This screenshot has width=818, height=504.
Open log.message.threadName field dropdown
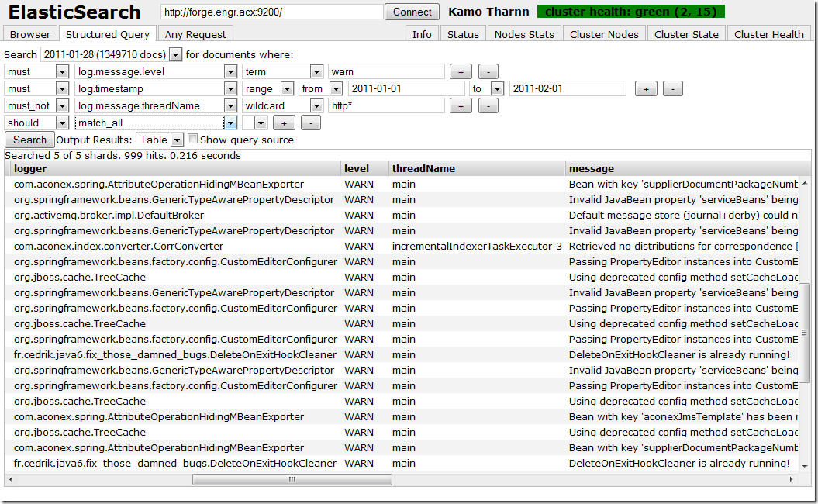pos(156,106)
